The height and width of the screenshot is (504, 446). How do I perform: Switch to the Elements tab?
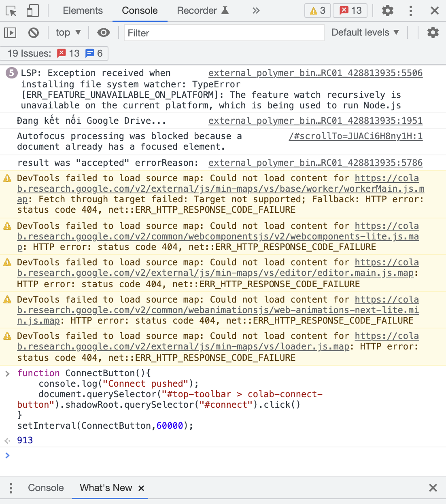(83, 11)
